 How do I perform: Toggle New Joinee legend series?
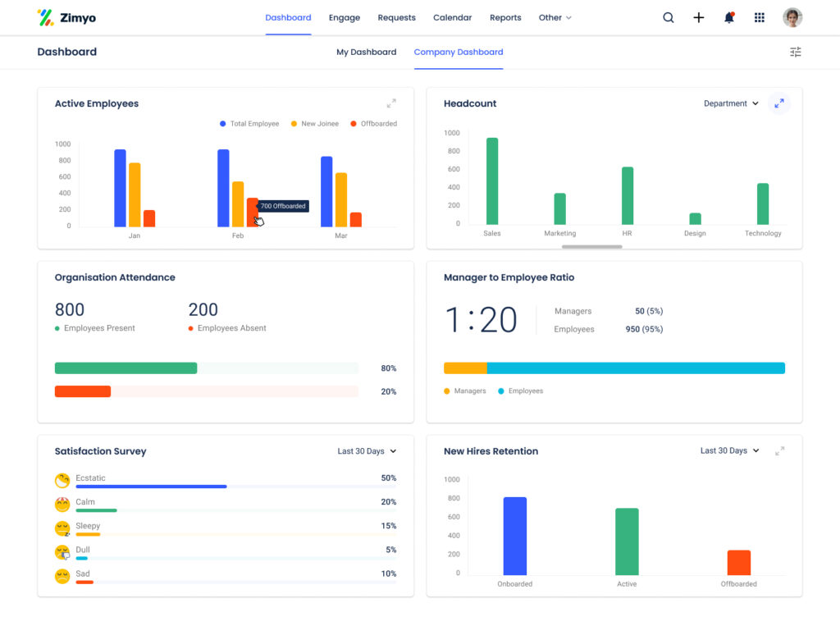(319, 124)
